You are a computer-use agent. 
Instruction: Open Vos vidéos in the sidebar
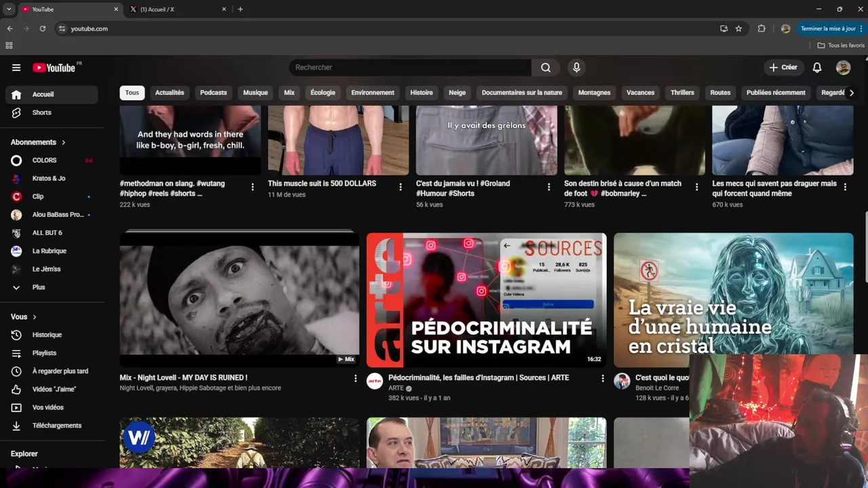[x=52, y=407]
